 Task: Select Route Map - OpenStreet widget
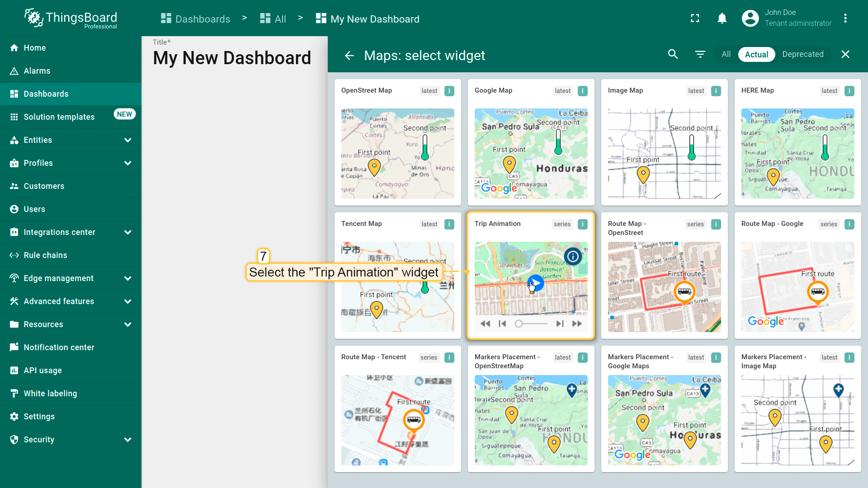click(665, 276)
